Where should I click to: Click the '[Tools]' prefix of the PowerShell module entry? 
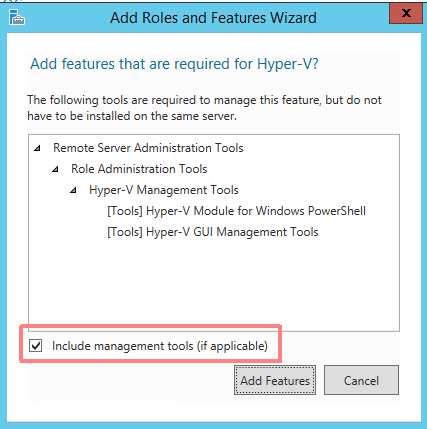pyautogui.click(x=125, y=211)
